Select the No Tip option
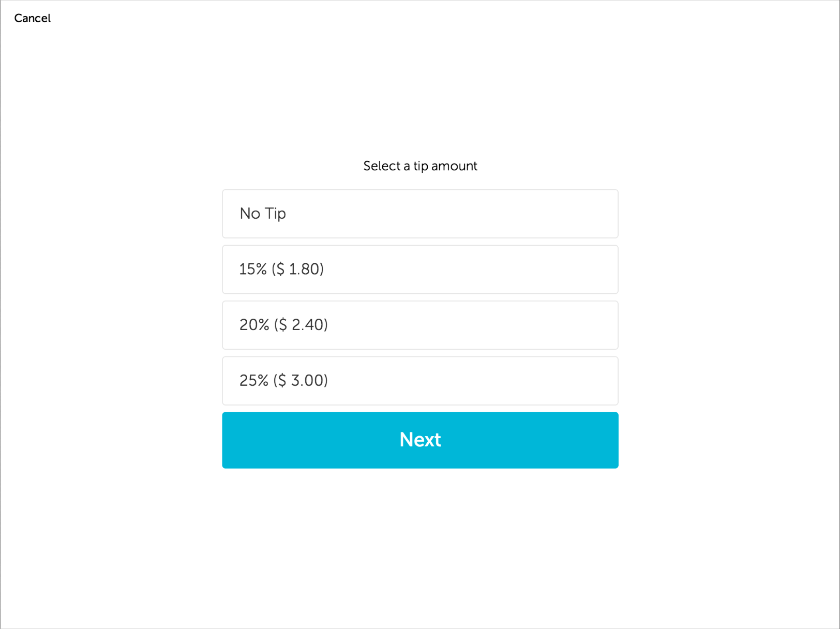840x629 pixels. (419, 214)
